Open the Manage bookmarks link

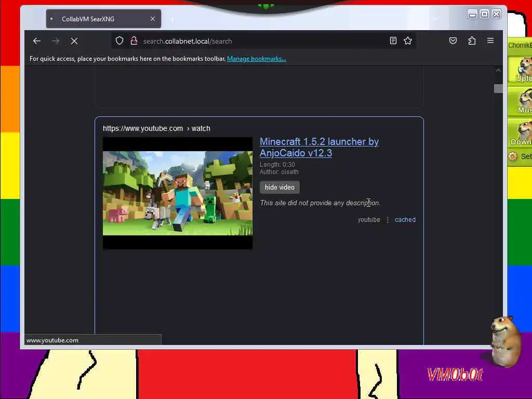pos(257,59)
